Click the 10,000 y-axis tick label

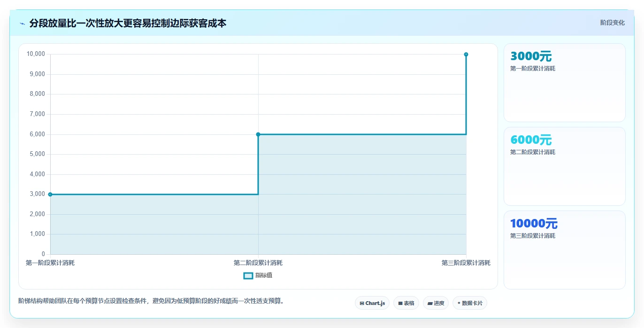pos(36,54)
